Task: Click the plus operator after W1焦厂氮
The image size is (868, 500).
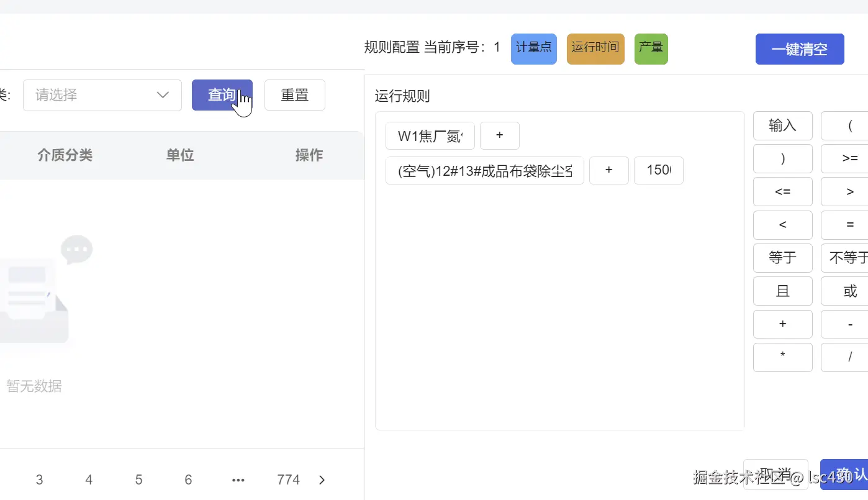Action: (x=500, y=136)
